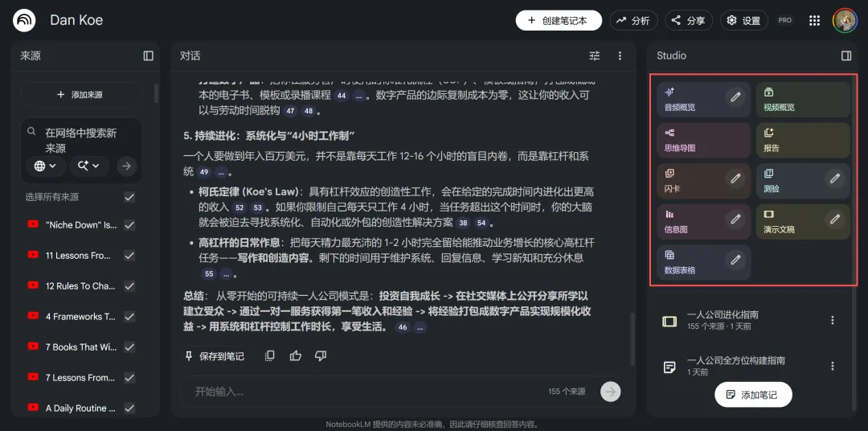Click the 添加笔记 button
The image size is (868, 431).
pos(753,395)
